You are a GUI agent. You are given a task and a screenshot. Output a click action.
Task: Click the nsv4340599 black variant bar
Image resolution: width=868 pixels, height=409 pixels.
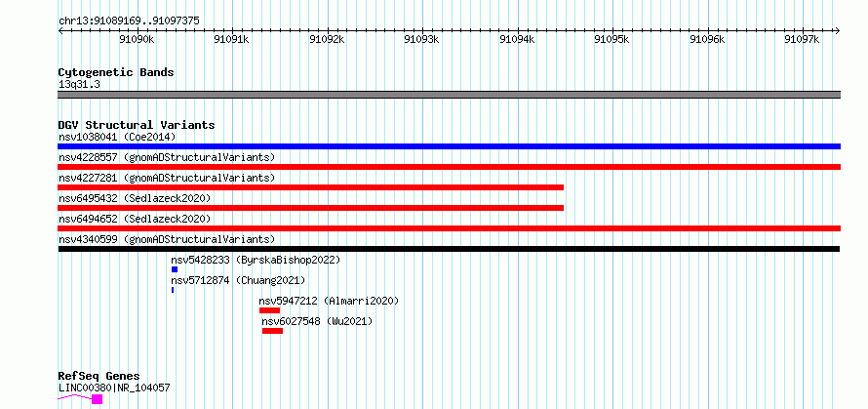click(x=449, y=249)
